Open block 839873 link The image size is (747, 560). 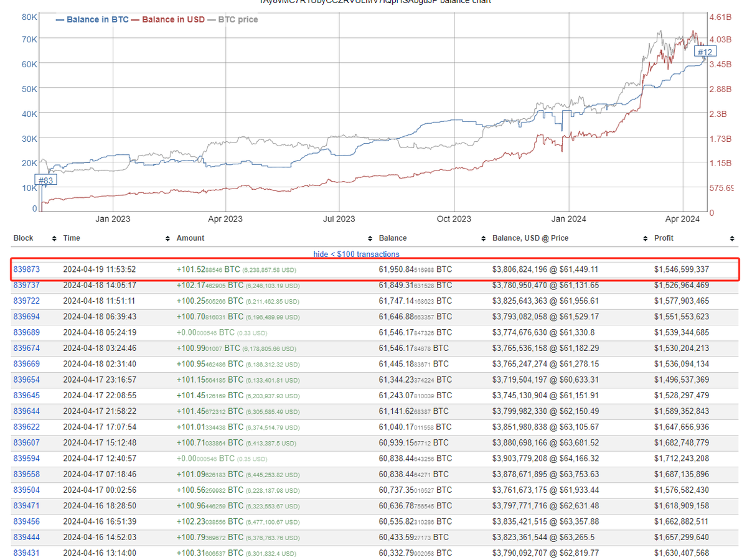coord(26,269)
